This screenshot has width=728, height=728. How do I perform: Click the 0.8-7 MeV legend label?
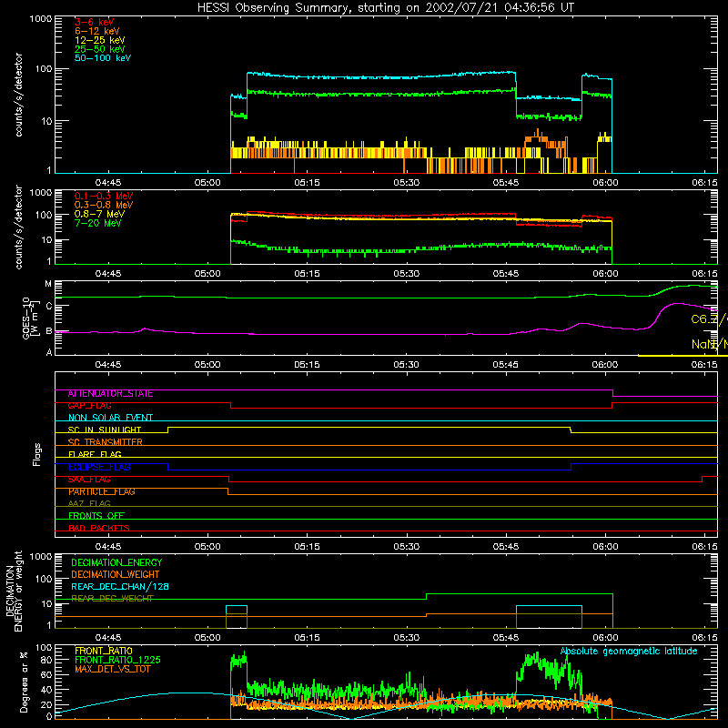click(x=99, y=214)
